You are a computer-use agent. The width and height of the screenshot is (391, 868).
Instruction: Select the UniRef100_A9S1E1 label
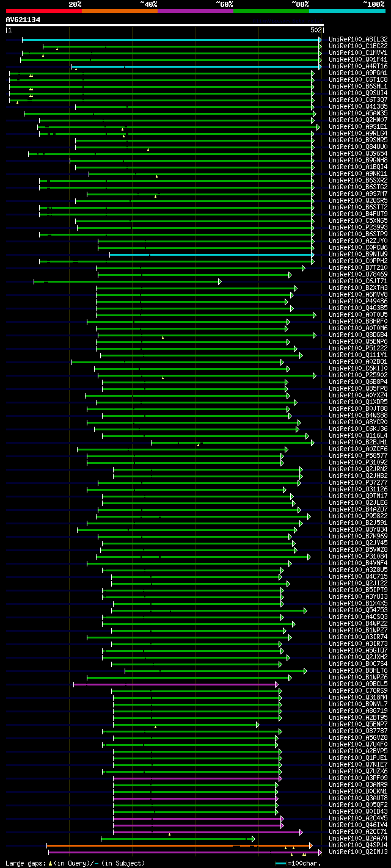[x=358, y=127]
